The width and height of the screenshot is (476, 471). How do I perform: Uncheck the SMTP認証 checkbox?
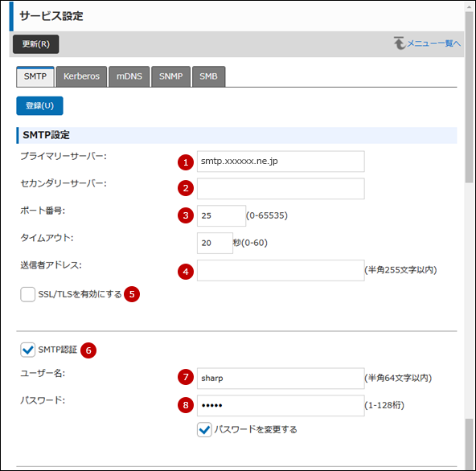[x=27, y=350]
